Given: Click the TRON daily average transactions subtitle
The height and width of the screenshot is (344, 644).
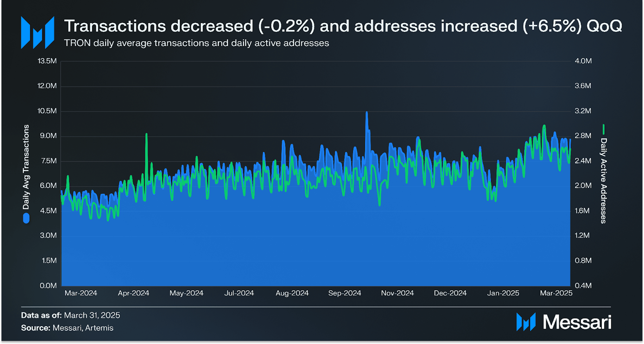Looking at the screenshot, I should click(196, 43).
